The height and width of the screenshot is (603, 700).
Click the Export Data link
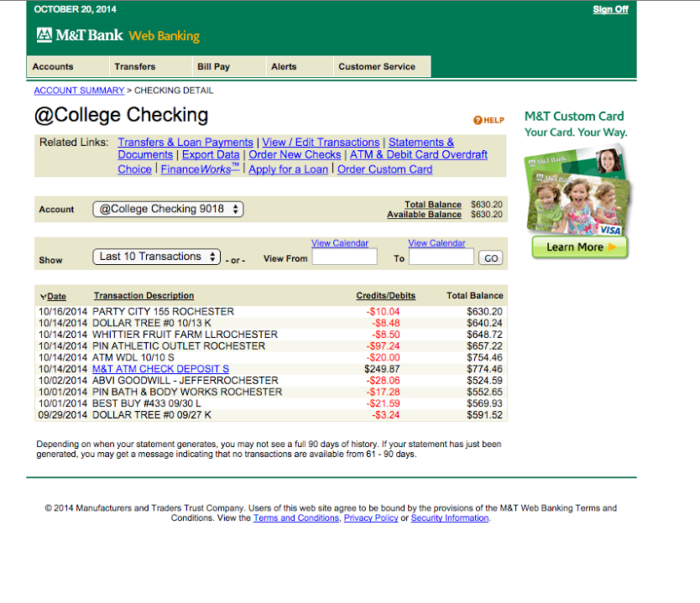pyautogui.click(x=211, y=155)
